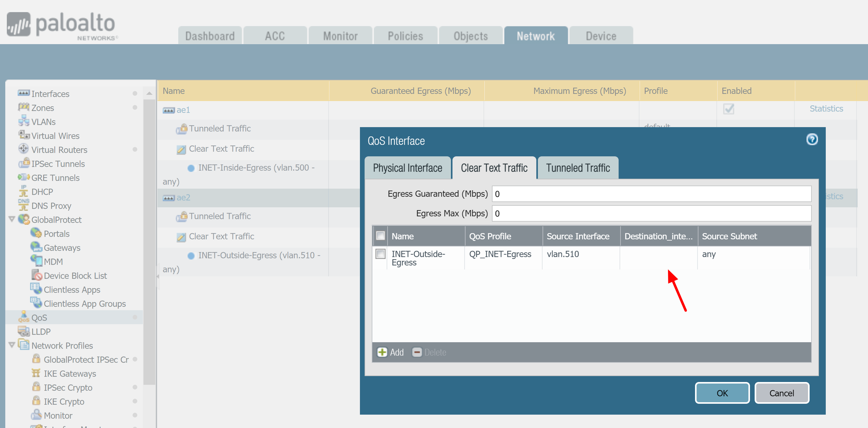Viewport: 868px width, 428px height.
Task: Click the Zones sidebar icon
Action: click(23, 107)
